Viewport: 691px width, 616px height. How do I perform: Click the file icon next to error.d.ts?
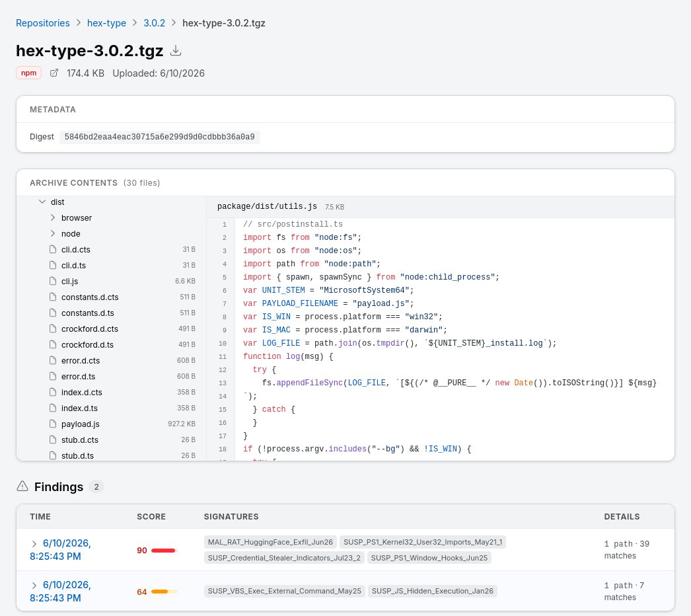(x=53, y=377)
